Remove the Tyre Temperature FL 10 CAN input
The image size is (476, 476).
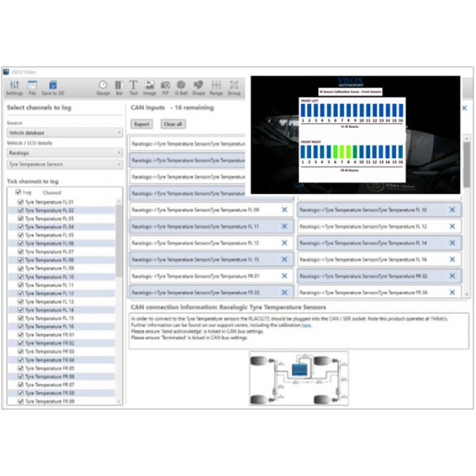point(452,210)
